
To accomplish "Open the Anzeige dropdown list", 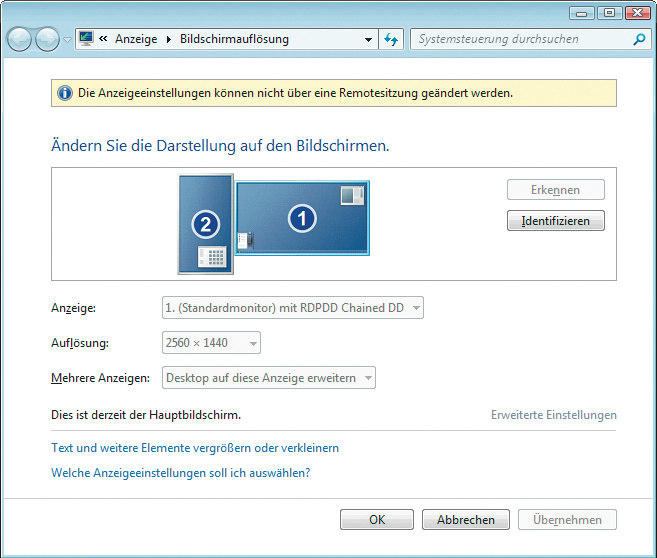I will coord(293,308).
